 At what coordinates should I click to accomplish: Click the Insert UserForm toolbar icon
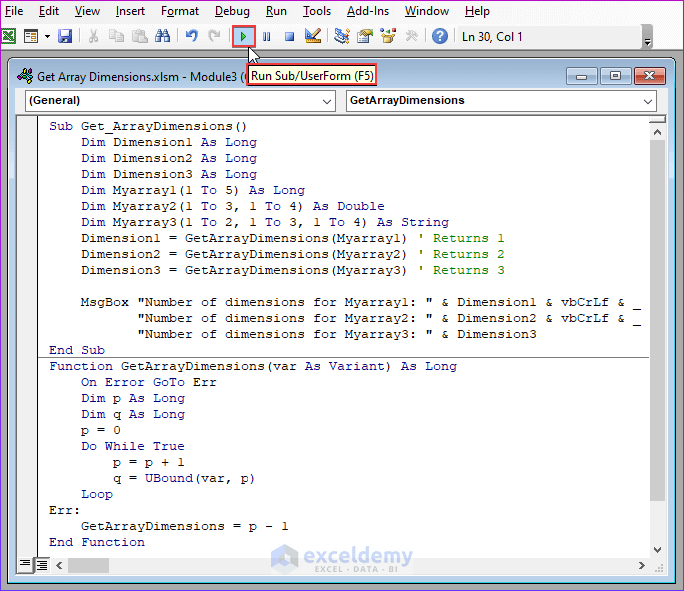(31, 36)
